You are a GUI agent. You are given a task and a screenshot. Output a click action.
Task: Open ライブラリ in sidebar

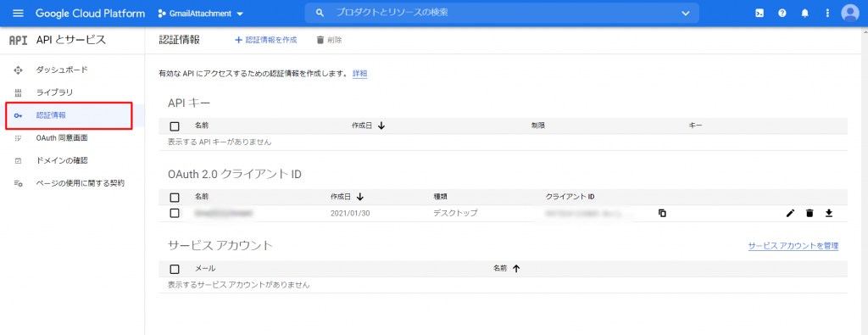(x=54, y=92)
